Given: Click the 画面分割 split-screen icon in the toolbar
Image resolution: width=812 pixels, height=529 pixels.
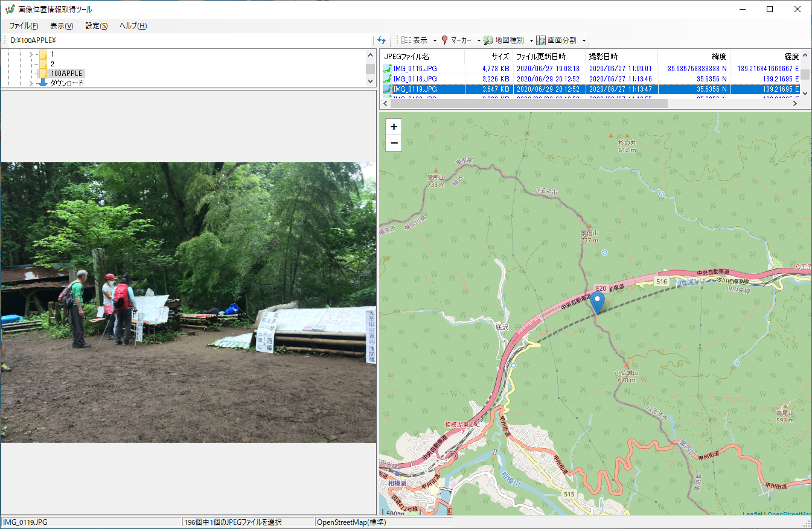Looking at the screenshot, I should click(541, 40).
